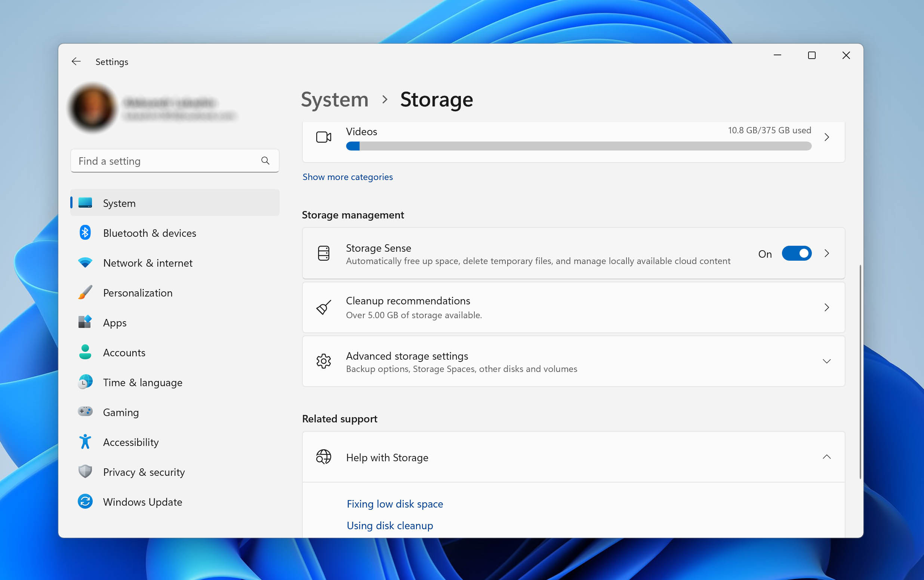Select Bluetooth & devices in sidebar
This screenshot has width=924, height=580.
click(175, 233)
